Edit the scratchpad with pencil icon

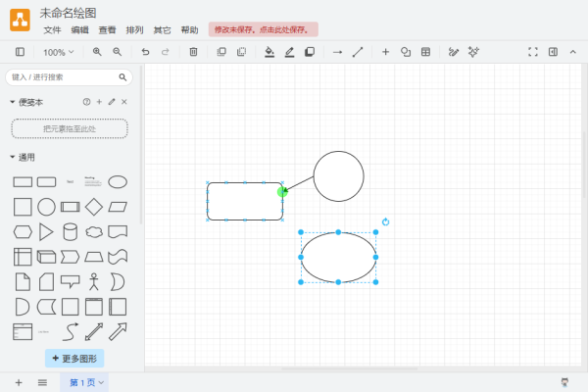coord(112,102)
